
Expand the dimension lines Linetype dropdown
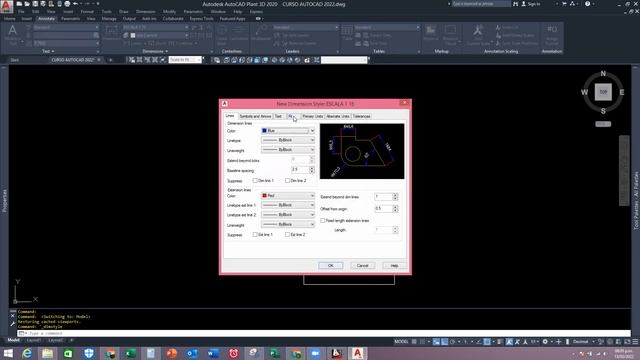click(x=288, y=140)
